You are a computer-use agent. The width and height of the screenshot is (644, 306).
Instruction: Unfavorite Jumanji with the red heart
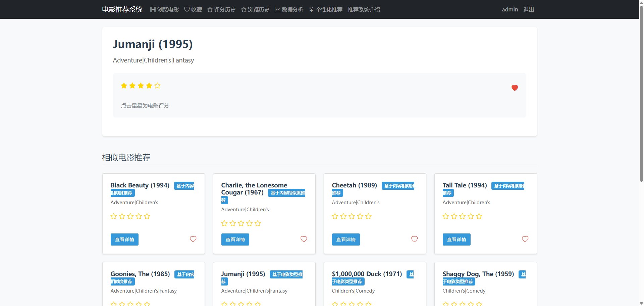coord(515,88)
